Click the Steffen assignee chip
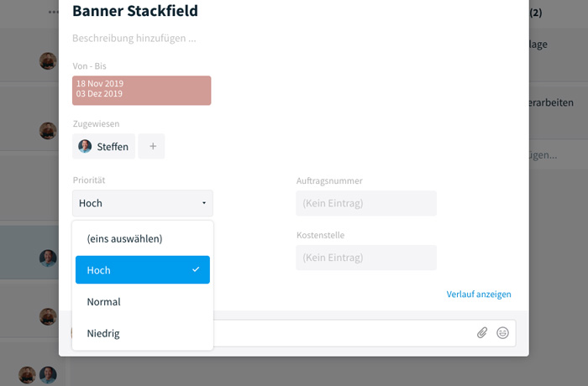Viewport: 588px width, 386px height. (104, 146)
